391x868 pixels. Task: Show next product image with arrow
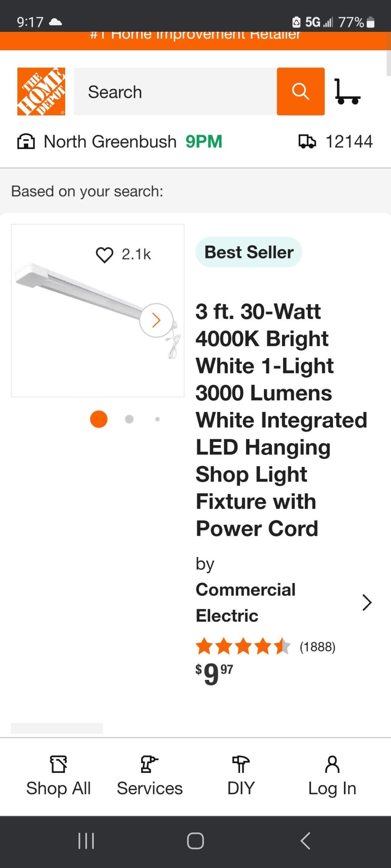tap(156, 320)
